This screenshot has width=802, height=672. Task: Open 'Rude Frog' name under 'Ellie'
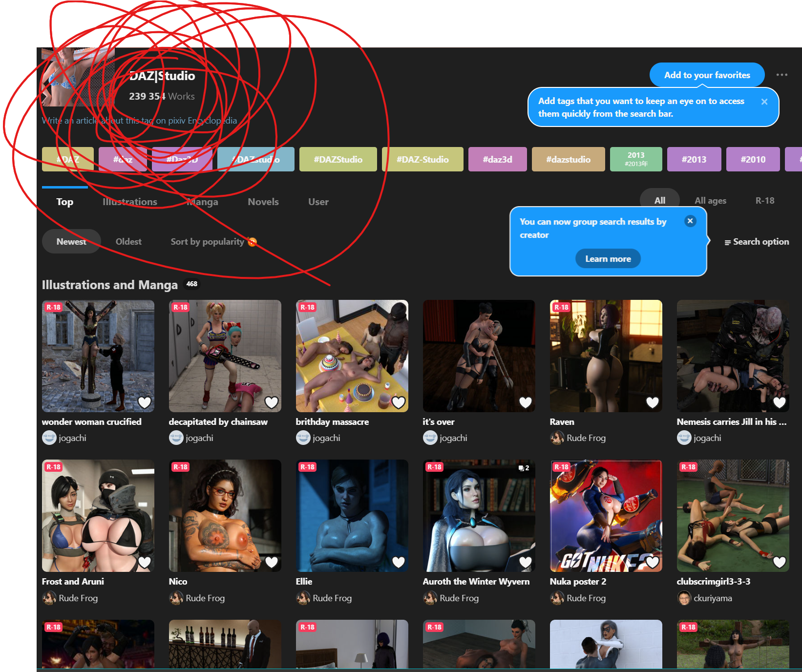point(332,598)
